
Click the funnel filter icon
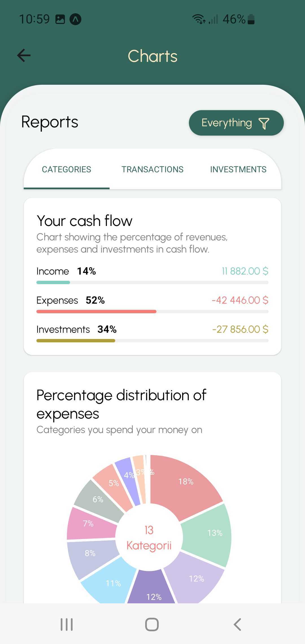click(x=264, y=123)
